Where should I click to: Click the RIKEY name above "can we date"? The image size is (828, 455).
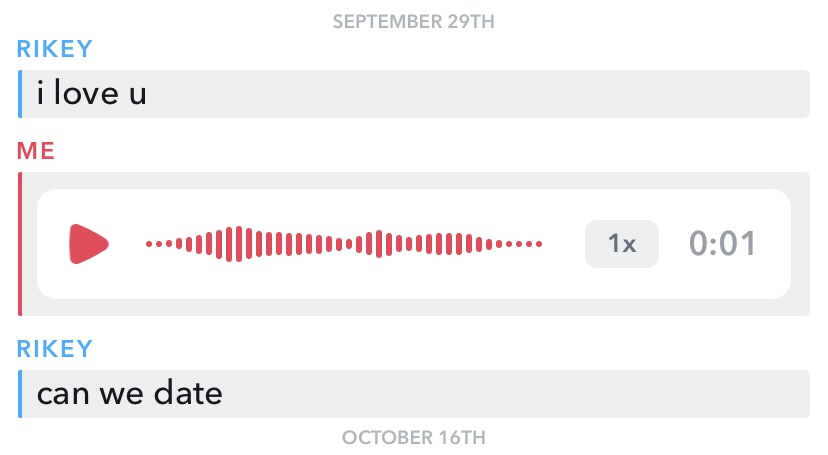pyautogui.click(x=54, y=349)
